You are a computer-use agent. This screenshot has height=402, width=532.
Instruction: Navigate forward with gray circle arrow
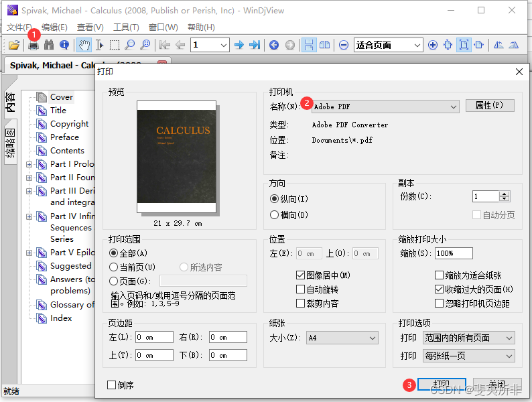[x=289, y=45]
